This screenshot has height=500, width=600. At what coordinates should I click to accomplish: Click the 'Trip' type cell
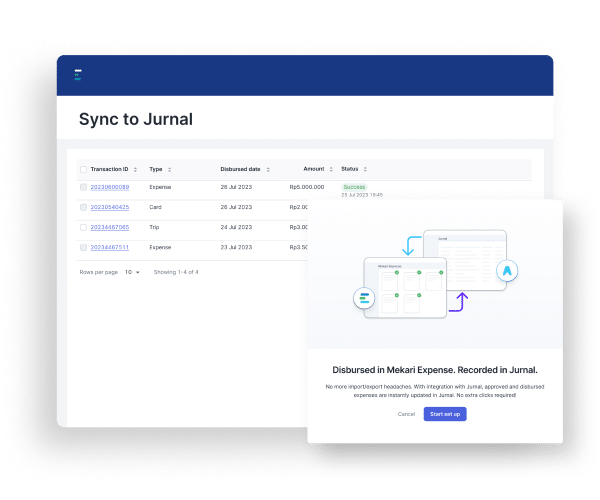[x=154, y=227]
